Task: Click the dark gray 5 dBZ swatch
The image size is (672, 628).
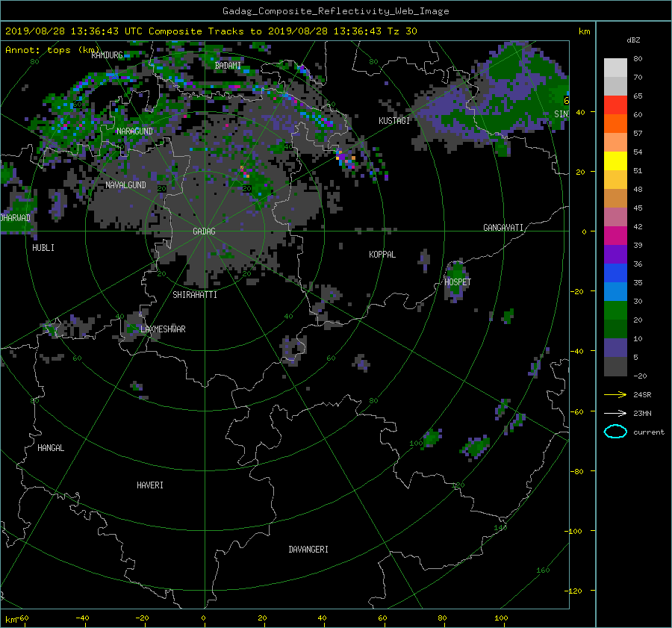Action: 615,366
